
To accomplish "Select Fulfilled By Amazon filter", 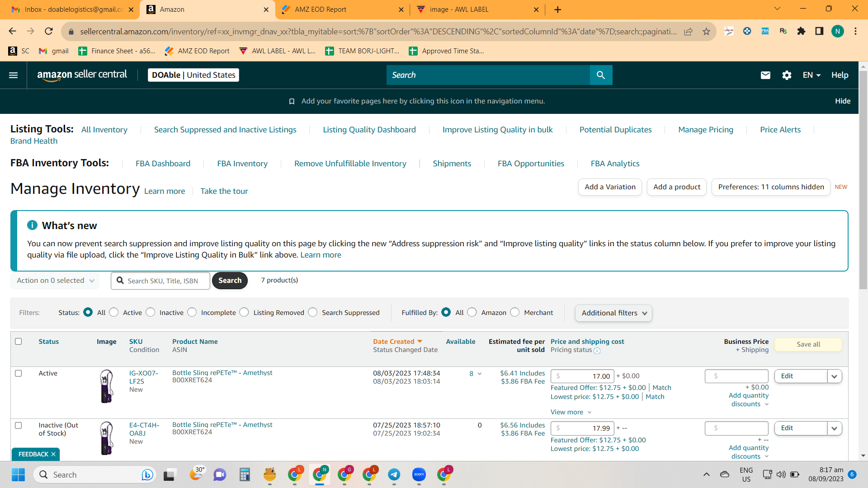I will 472,312.
